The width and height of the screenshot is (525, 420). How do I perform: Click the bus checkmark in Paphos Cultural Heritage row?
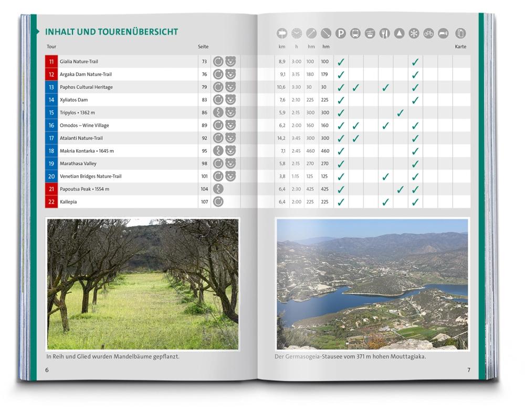point(355,87)
